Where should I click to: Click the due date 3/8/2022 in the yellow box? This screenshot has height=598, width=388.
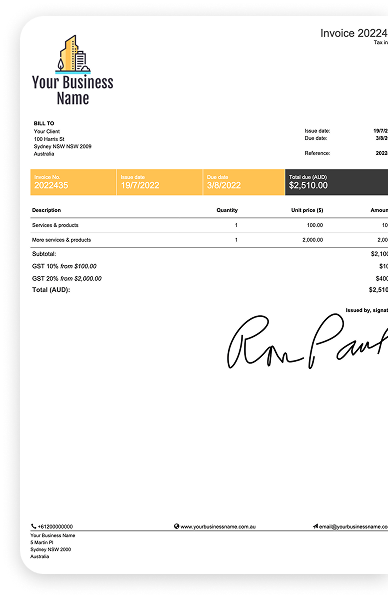(224, 185)
